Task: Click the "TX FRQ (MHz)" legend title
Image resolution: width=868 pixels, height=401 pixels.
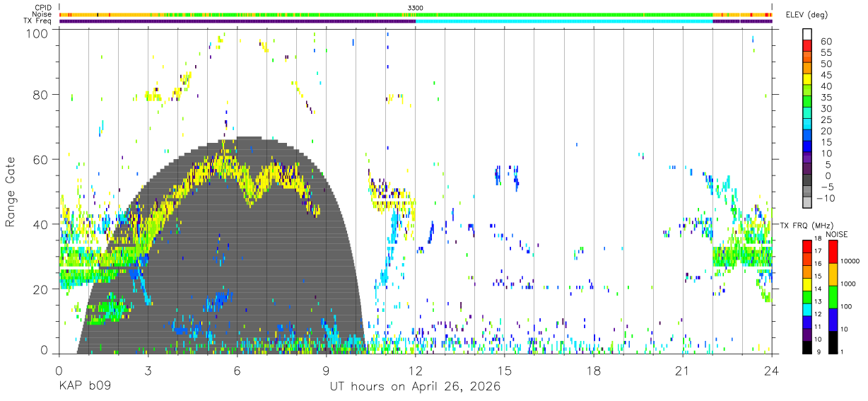Action: 807,225
